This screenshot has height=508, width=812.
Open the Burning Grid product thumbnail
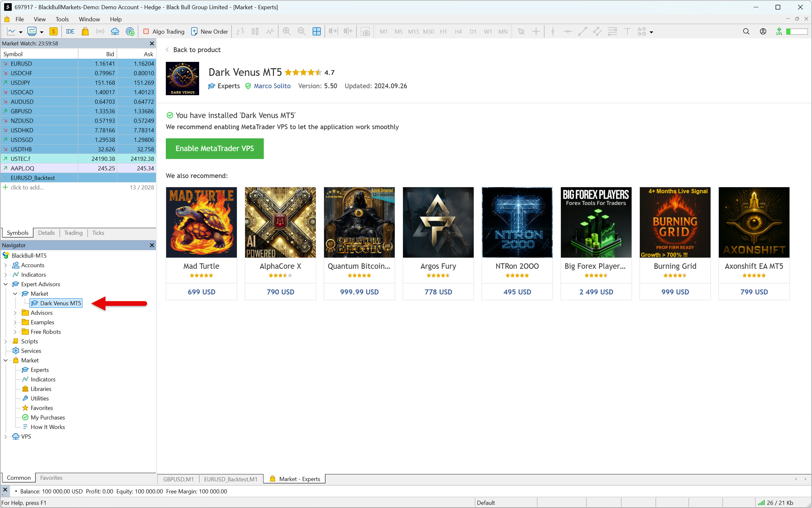675,222
